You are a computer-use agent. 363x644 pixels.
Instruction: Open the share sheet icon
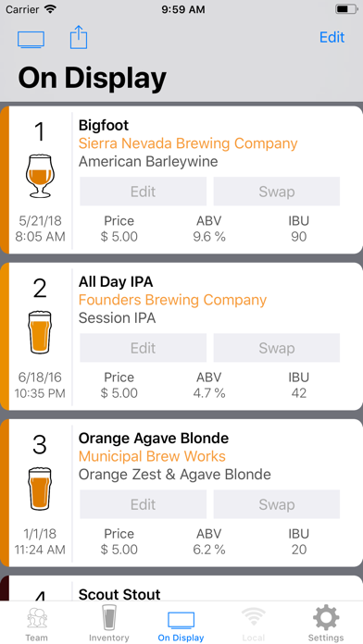79,37
